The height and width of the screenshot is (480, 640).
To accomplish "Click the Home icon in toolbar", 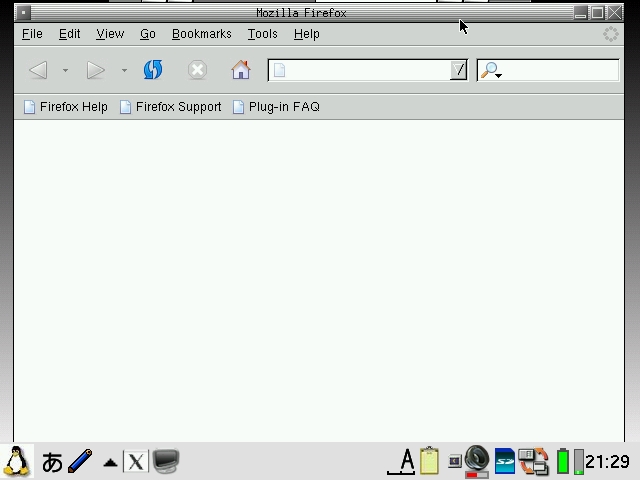I will pyautogui.click(x=240, y=70).
